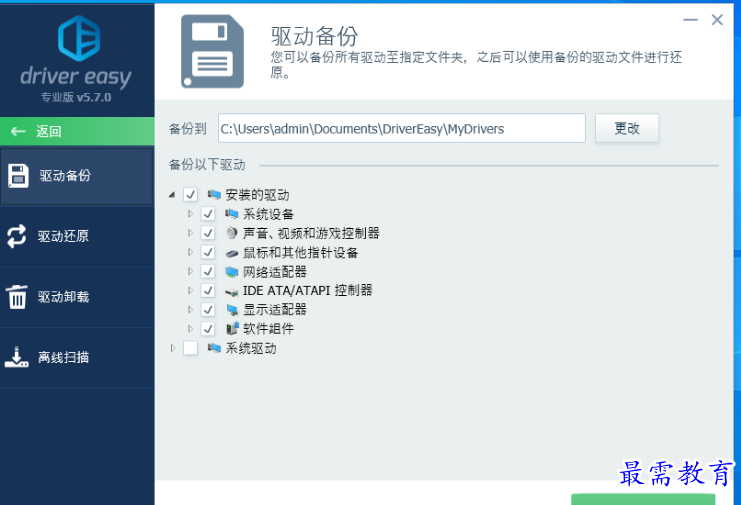The width and height of the screenshot is (741, 505).
Task: Uncheck the 安装的驱动 checkbox
Action: pyautogui.click(x=190, y=194)
